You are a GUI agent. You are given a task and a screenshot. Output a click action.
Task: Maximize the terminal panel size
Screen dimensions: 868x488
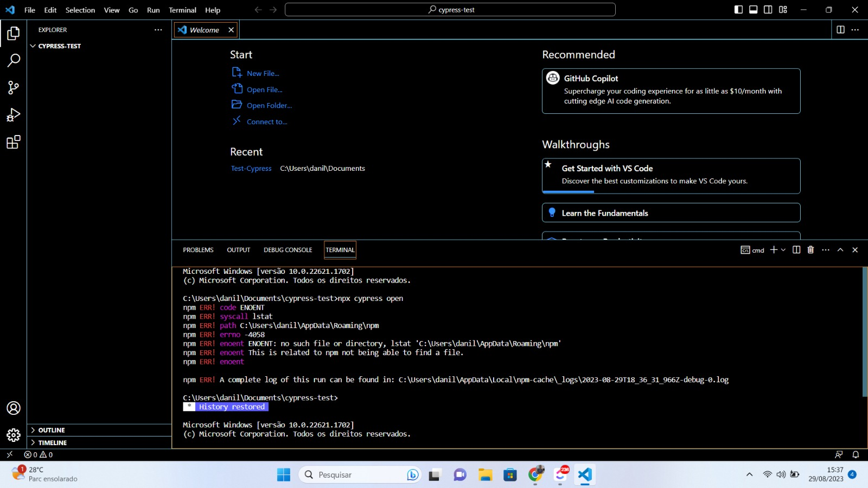click(840, 249)
